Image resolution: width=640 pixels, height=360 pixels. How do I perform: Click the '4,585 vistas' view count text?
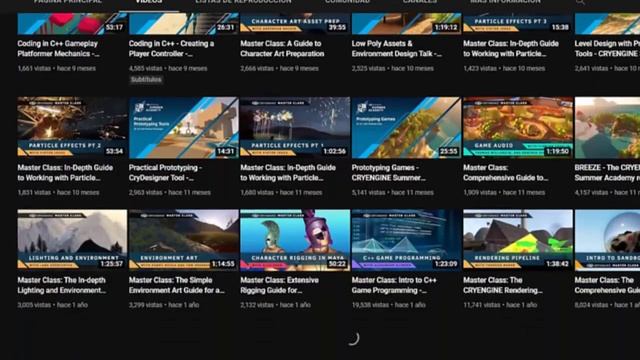pyautogui.click(x=146, y=69)
